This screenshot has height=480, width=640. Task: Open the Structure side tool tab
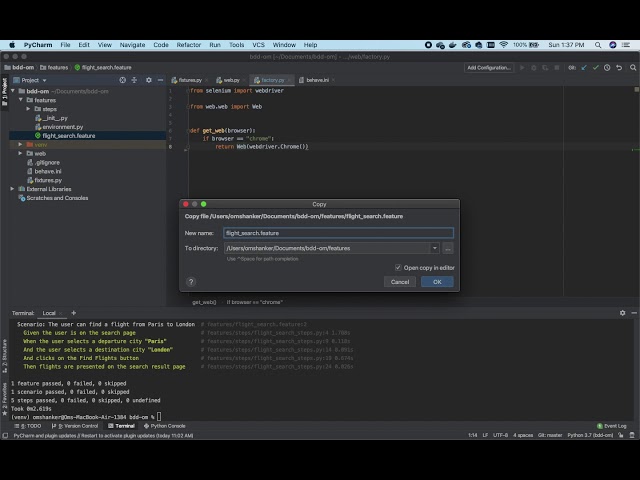click(4, 356)
